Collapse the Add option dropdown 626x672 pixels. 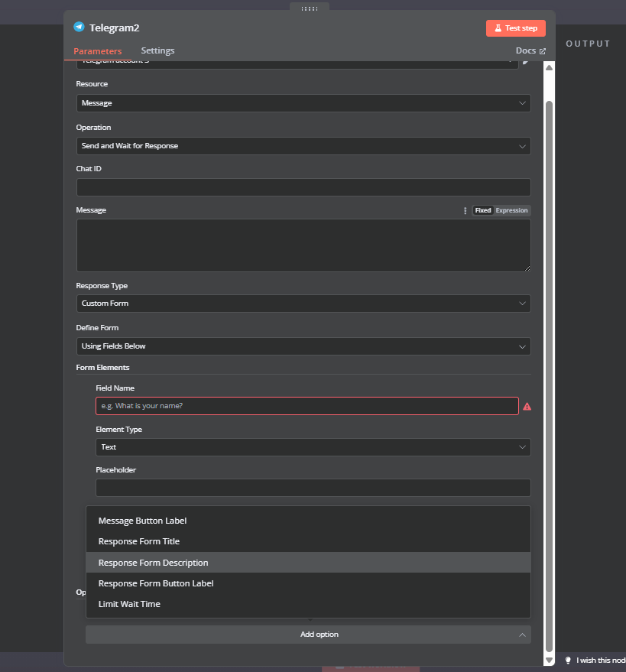(x=308, y=635)
